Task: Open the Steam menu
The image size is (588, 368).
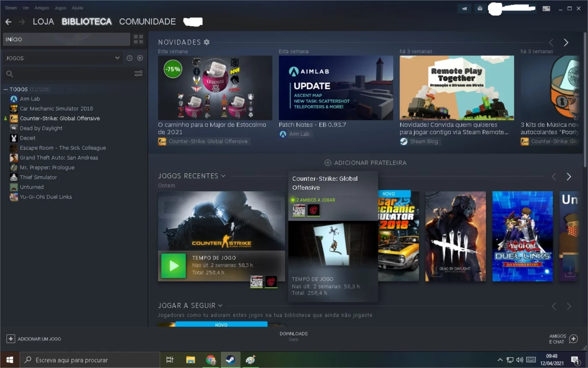Action: click(10, 8)
